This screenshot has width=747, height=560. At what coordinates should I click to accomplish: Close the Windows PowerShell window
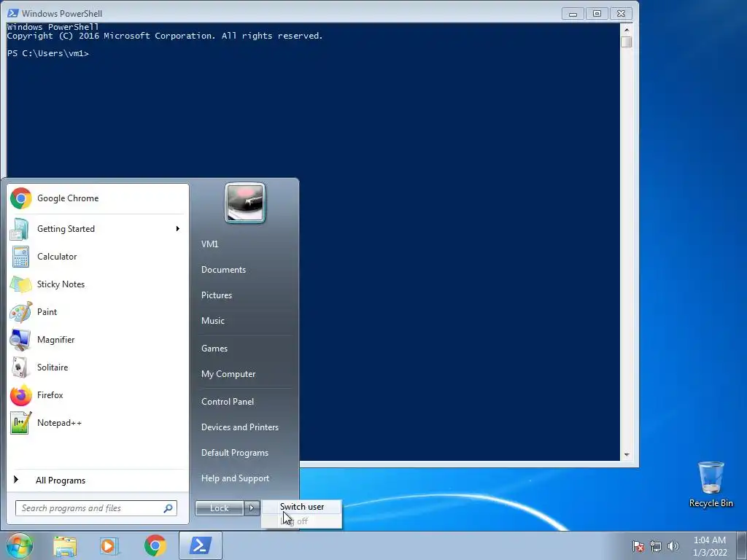622,13
